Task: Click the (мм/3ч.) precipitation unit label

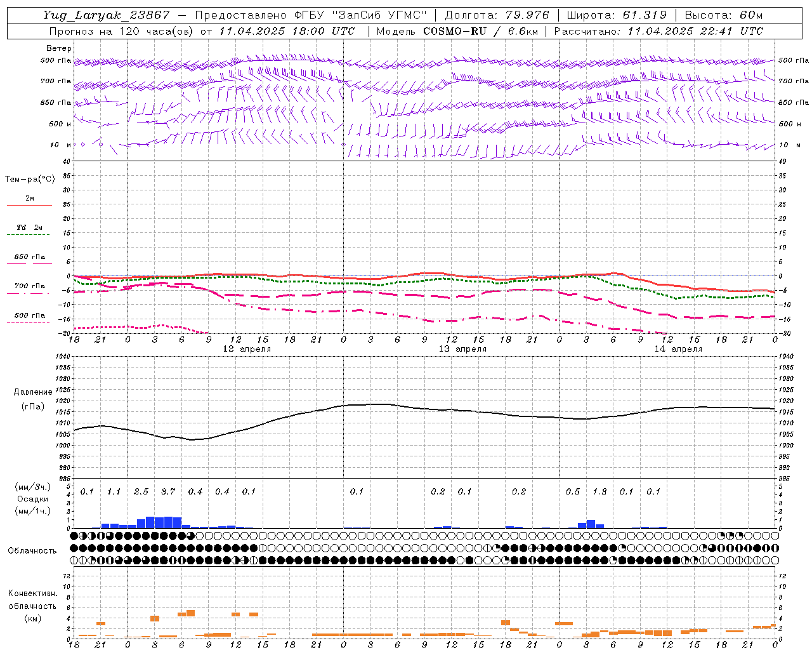Action: point(32,487)
